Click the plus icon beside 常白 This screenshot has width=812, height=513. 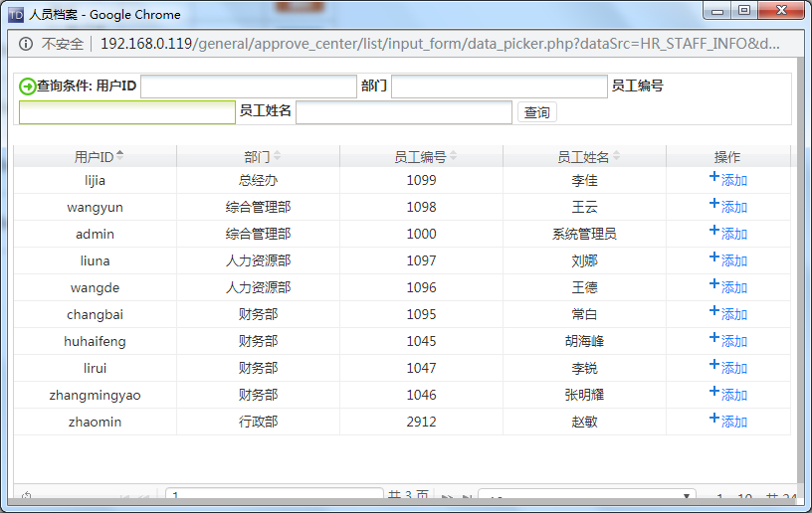click(713, 311)
